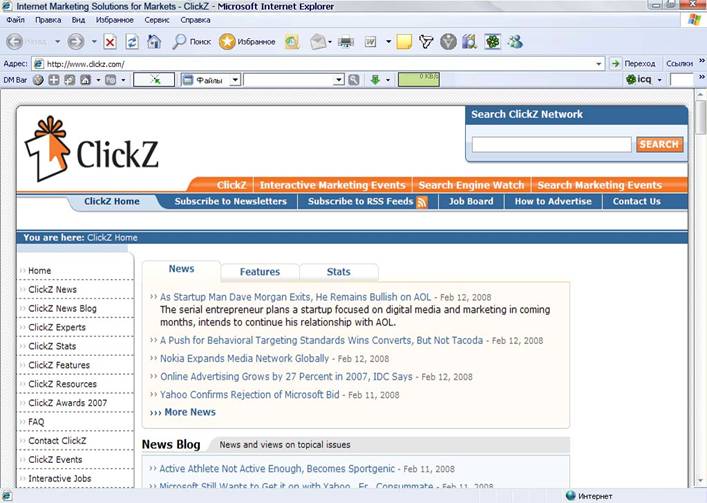The image size is (707, 503).
Task: Open ClickZ Awards 2007 sidebar link
Action: [68, 403]
